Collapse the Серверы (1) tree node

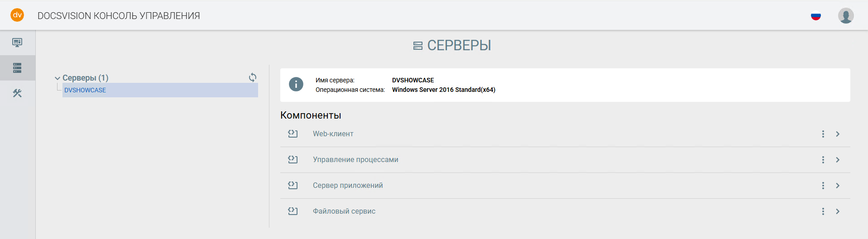(58, 78)
